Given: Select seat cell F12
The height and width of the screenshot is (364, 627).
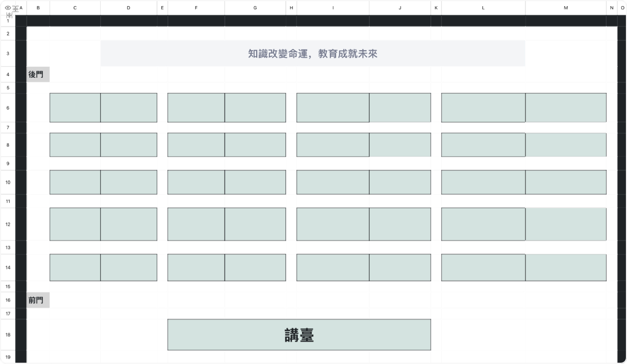Looking at the screenshot, I should (x=196, y=224).
